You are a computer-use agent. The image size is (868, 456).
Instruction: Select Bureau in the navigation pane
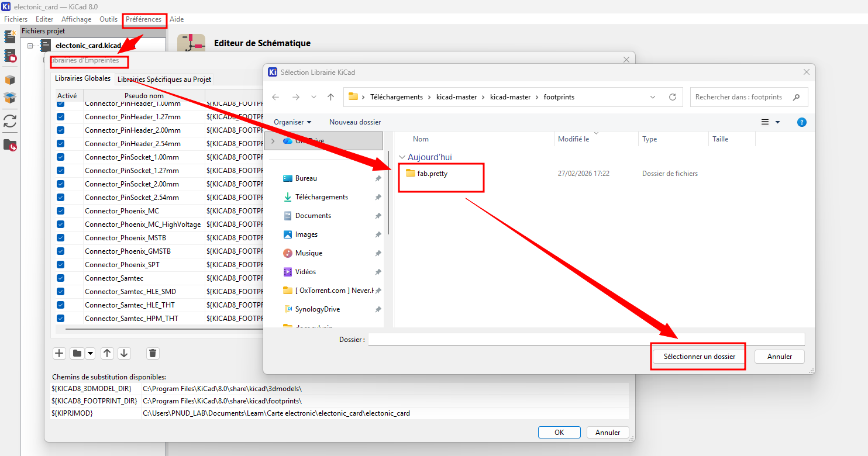[x=306, y=178]
